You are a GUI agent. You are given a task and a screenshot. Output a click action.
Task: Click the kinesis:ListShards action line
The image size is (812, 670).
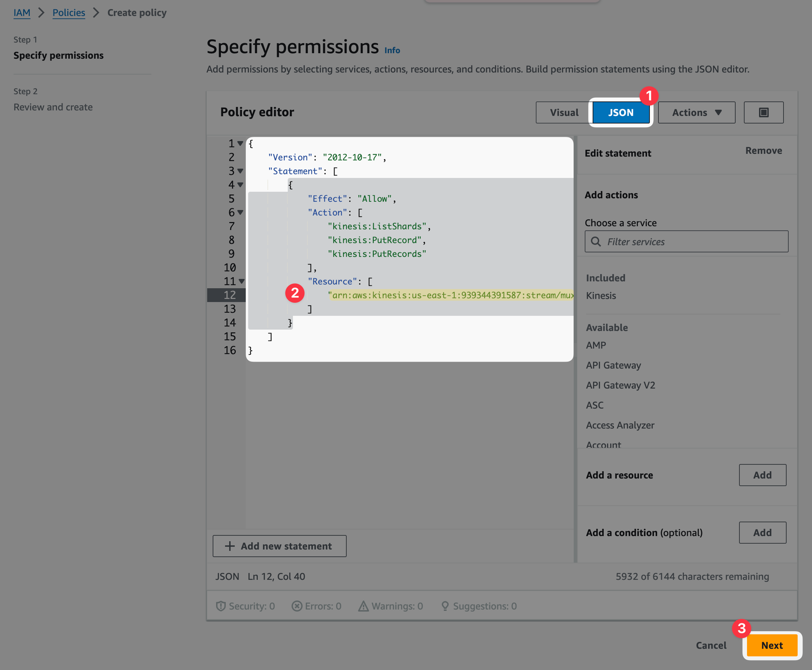click(x=379, y=226)
